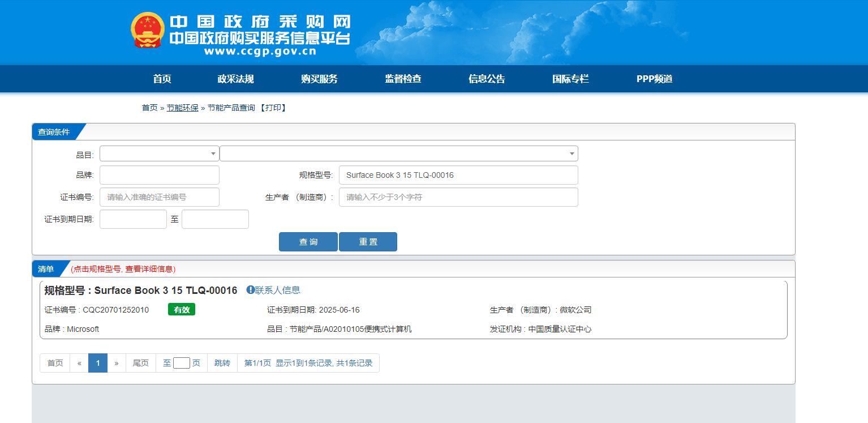Expand the second wide 品目 dropdown
This screenshot has height=423, width=868.
point(399,153)
